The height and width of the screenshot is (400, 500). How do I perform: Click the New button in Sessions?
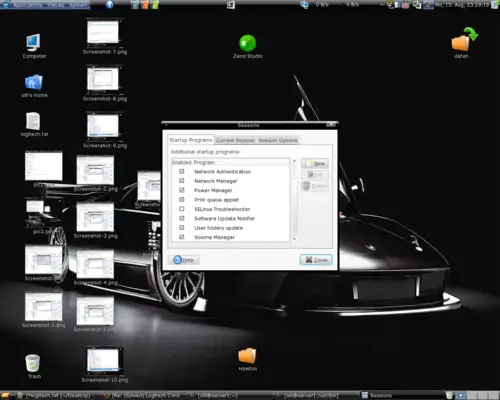click(315, 163)
